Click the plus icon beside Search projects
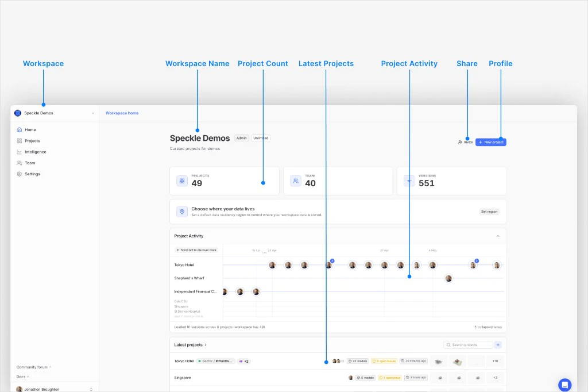The width and height of the screenshot is (588, 392). pyautogui.click(x=498, y=345)
